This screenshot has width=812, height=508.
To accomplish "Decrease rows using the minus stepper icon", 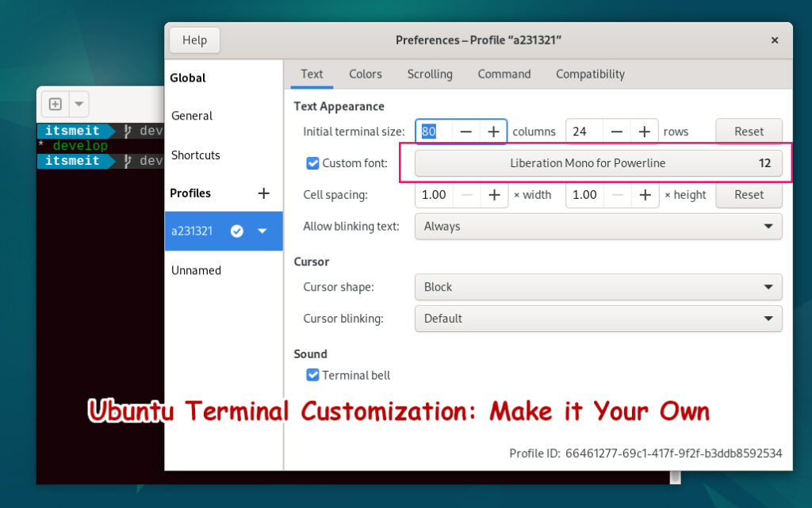I will tap(617, 132).
